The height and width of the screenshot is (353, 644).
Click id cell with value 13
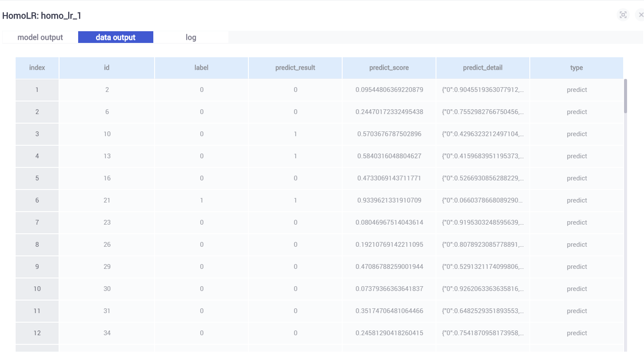[x=107, y=156]
